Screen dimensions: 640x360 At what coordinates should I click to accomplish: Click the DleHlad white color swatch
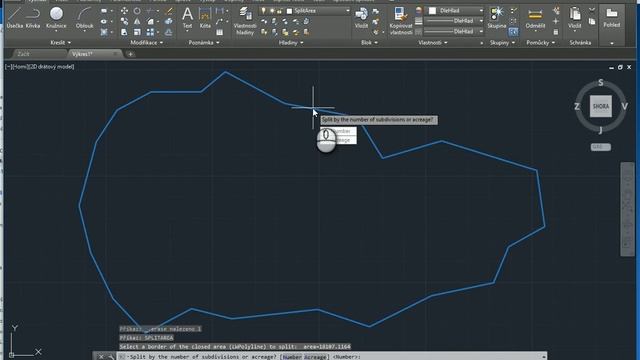(432, 10)
